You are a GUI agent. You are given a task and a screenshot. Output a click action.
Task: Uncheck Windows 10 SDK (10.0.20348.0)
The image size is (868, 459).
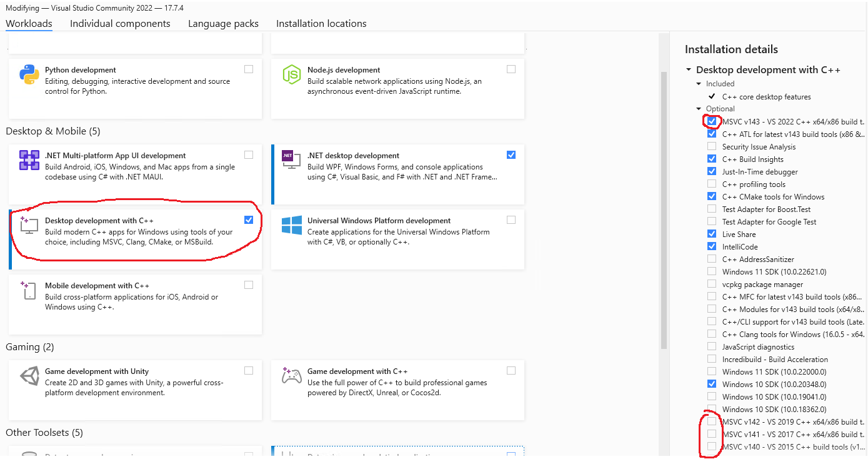(712, 384)
